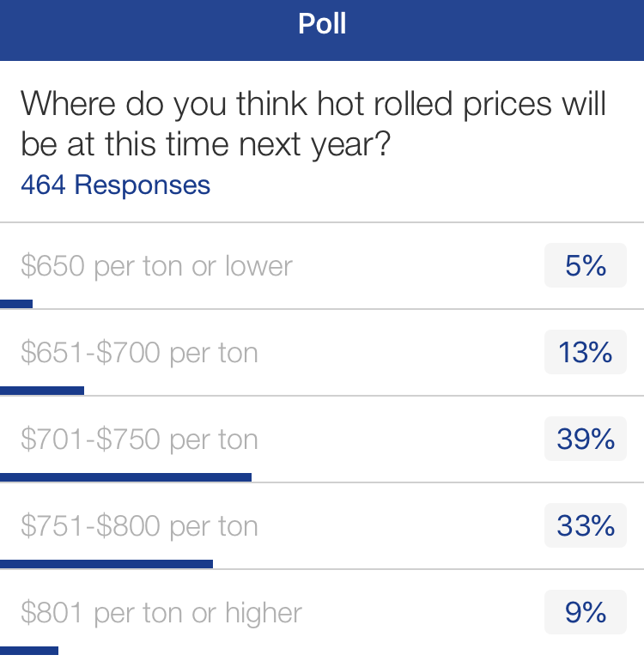Pick the "$701-$750 per ton" option
Screen dimensions: 644x661
tap(140, 440)
